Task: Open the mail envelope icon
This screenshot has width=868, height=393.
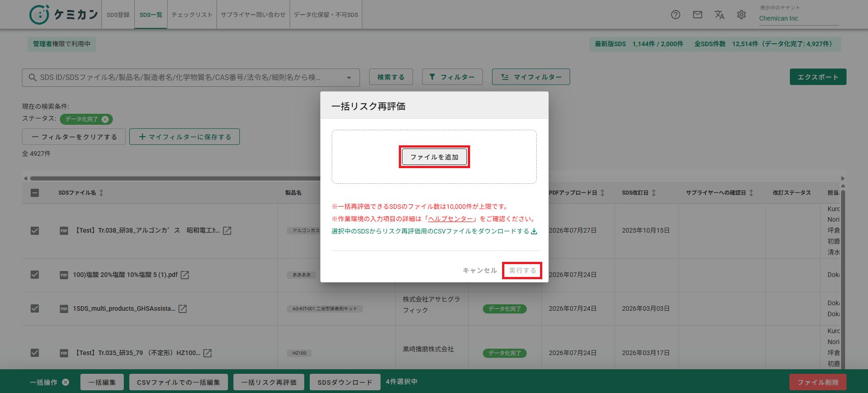Action: [698, 15]
